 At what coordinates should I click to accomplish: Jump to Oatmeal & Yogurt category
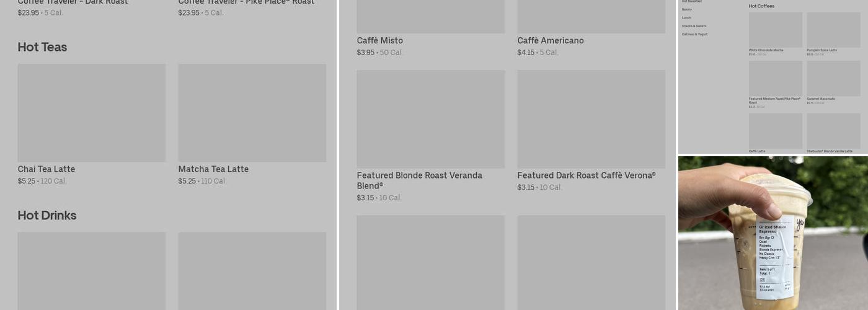pyautogui.click(x=694, y=34)
